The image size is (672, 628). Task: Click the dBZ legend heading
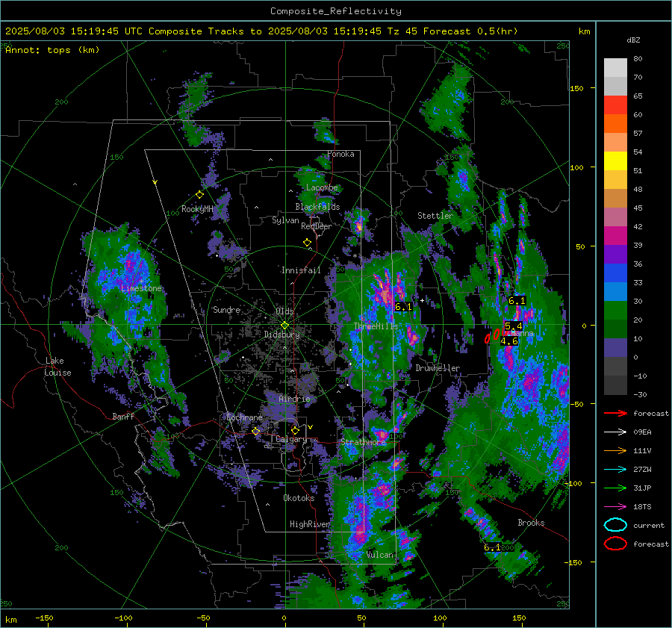[633, 40]
